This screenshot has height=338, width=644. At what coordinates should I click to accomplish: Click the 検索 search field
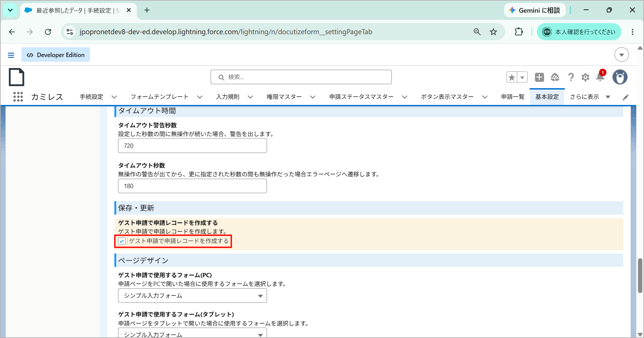point(301,77)
